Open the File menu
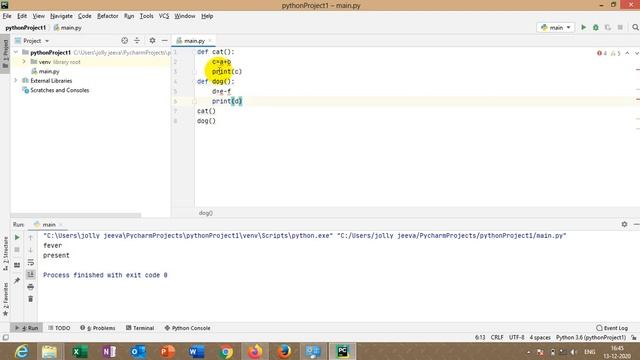Screen dimensions: 640x360 pyautogui.click(x=7, y=16)
